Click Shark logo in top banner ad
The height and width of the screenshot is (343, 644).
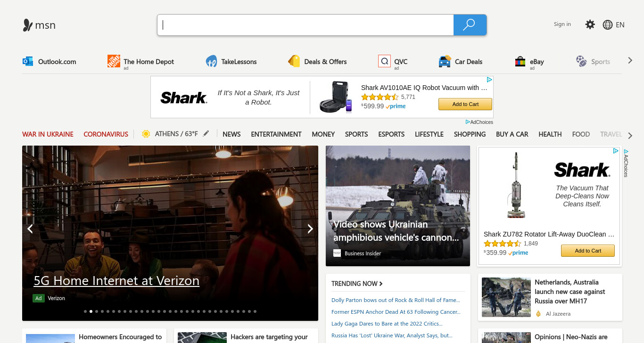(183, 98)
